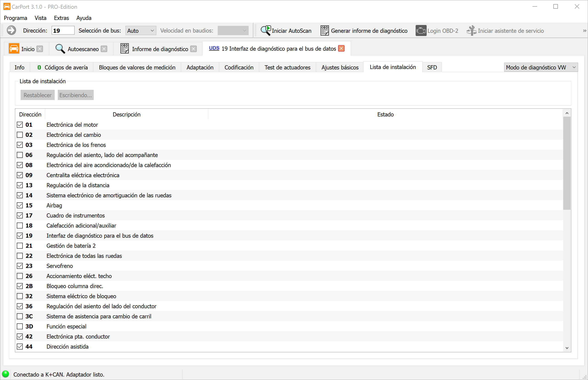Check the 02 Electrónica del cambio box
588x380 pixels.
[20, 135]
